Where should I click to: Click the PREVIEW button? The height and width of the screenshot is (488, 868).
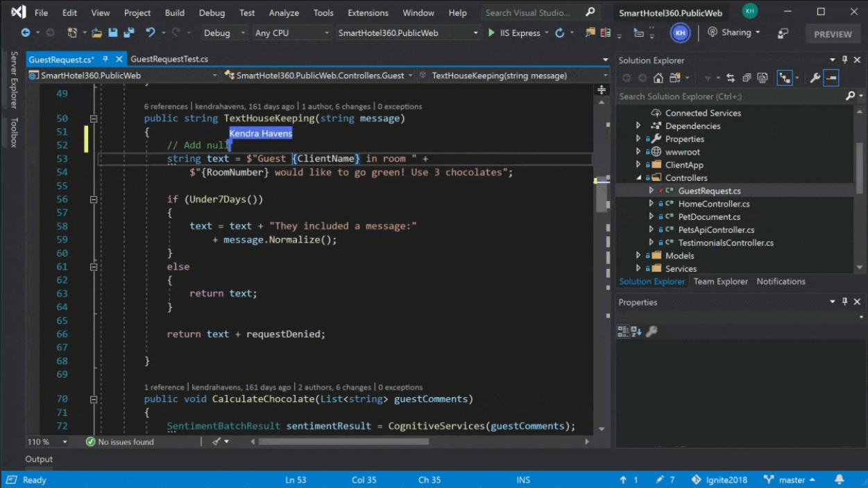pos(833,33)
